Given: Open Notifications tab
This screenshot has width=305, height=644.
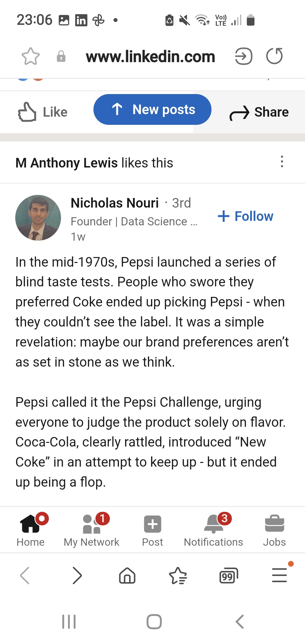Looking at the screenshot, I should pos(213,529).
